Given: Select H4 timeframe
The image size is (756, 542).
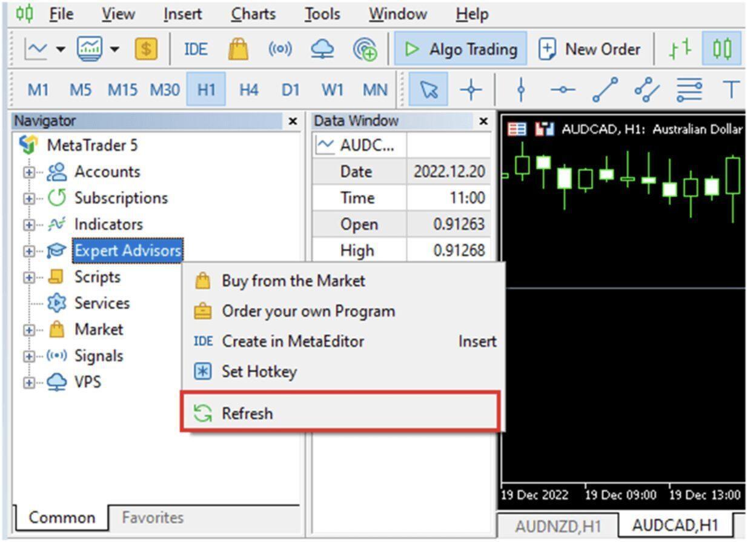Looking at the screenshot, I should (x=248, y=90).
